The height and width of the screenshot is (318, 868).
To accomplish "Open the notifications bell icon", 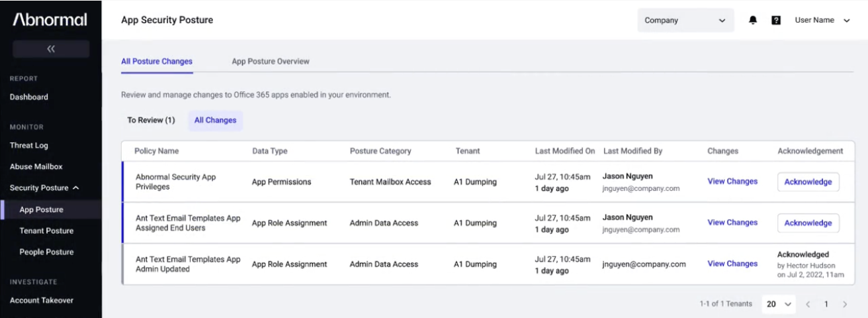I will (x=753, y=21).
